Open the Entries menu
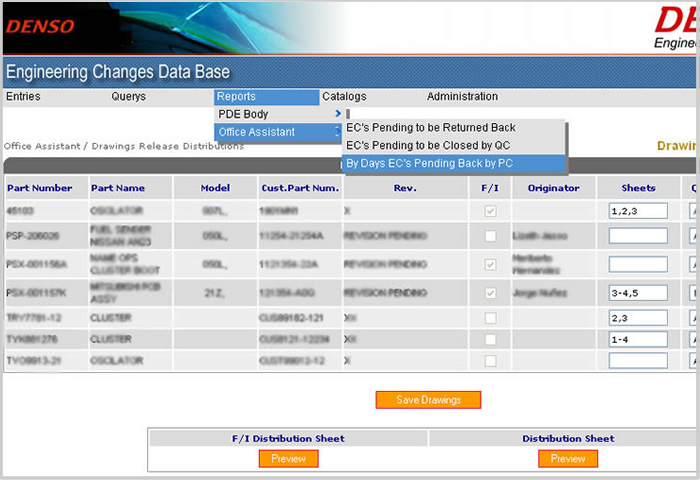The image size is (700, 480). click(x=23, y=97)
